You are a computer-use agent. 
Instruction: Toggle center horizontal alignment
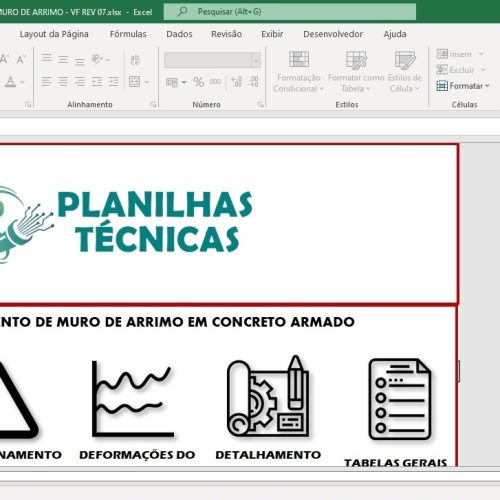point(63,82)
